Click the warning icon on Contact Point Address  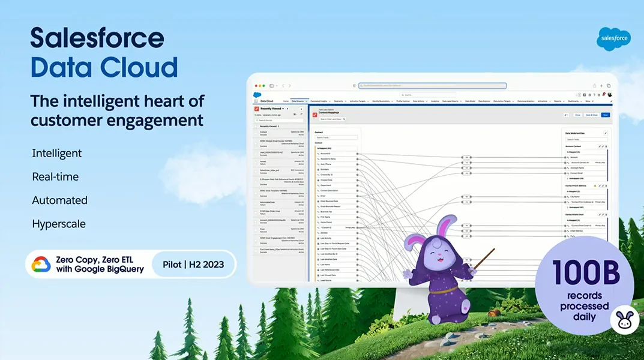click(595, 186)
